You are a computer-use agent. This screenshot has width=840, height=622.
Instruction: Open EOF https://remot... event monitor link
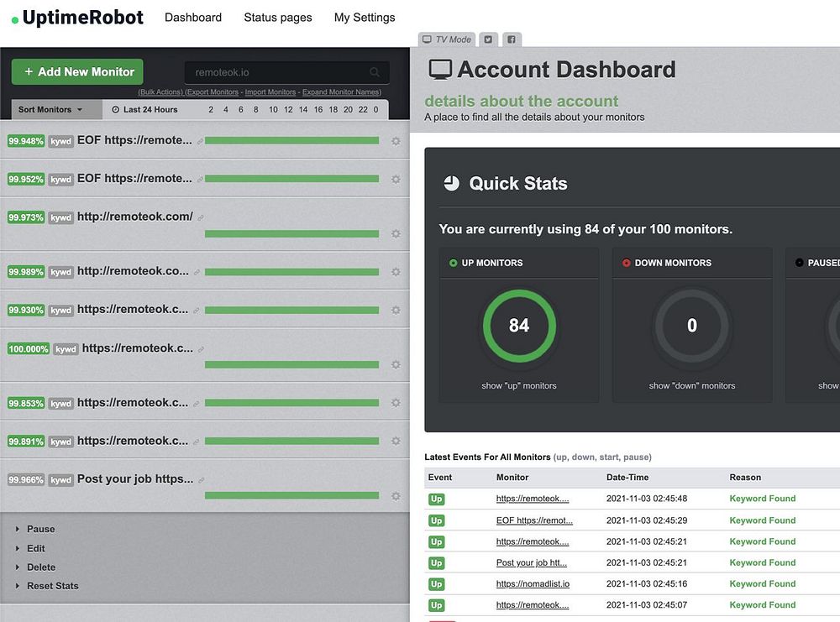tap(534, 520)
